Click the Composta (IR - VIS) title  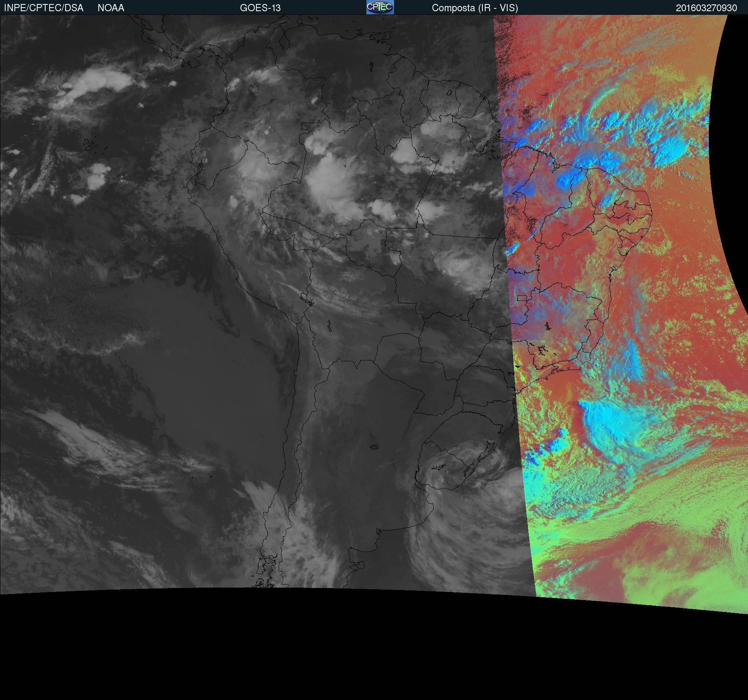[x=475, y=8]
